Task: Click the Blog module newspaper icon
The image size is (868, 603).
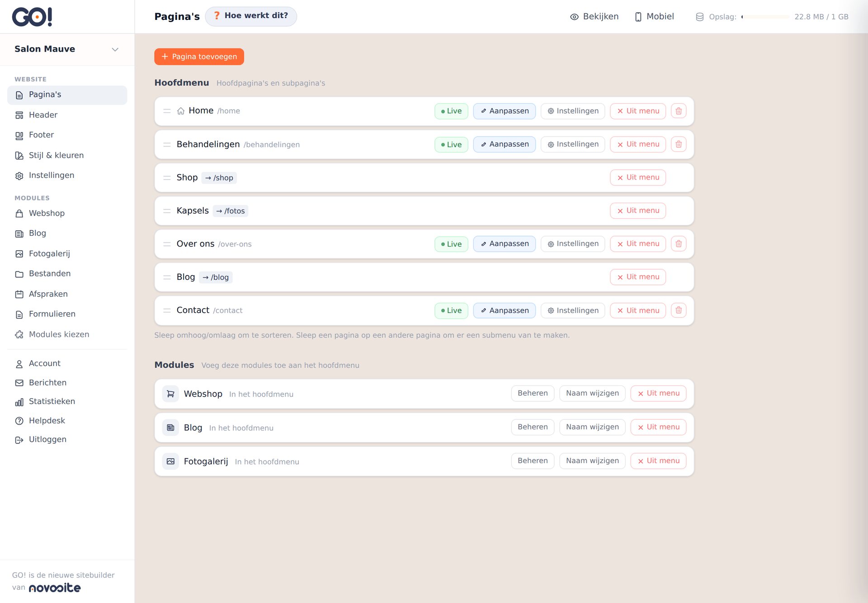Action: point(170,427)
